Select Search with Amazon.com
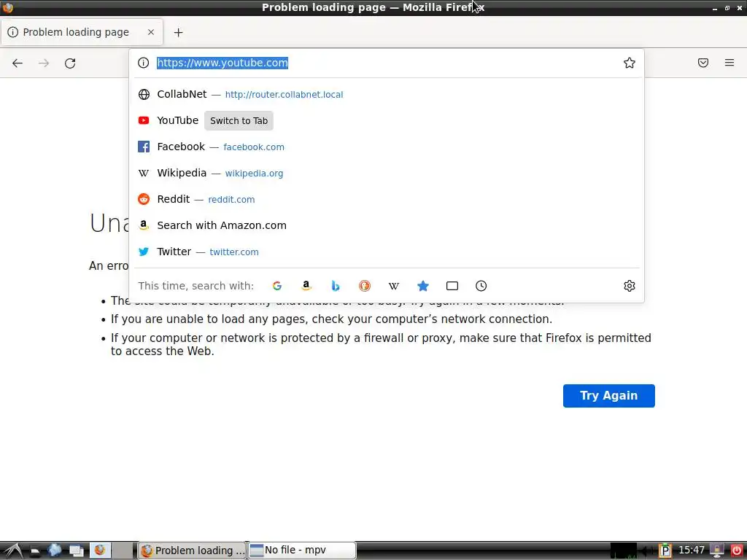The width and height of the screenshot is (747, 560). tap(387, 225)
